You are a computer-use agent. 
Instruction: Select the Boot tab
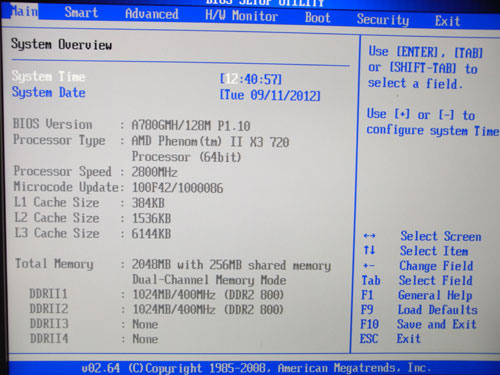point(317,17)
